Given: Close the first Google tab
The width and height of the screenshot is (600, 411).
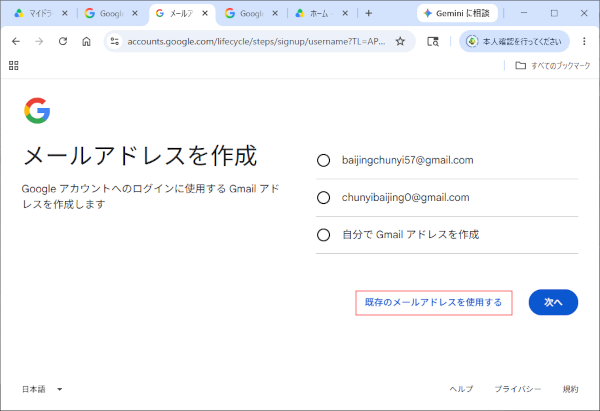Looking at the screenshot, I should (135, 13).
